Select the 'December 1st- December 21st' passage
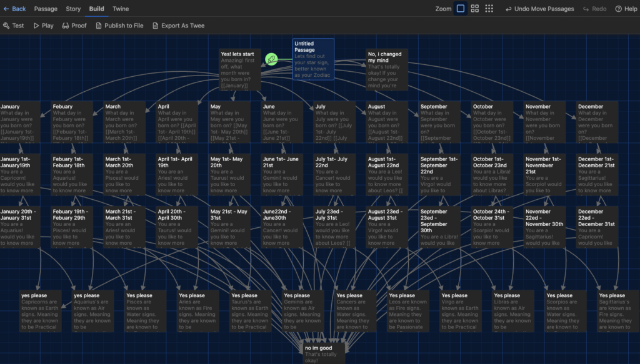 click(597, 175)
